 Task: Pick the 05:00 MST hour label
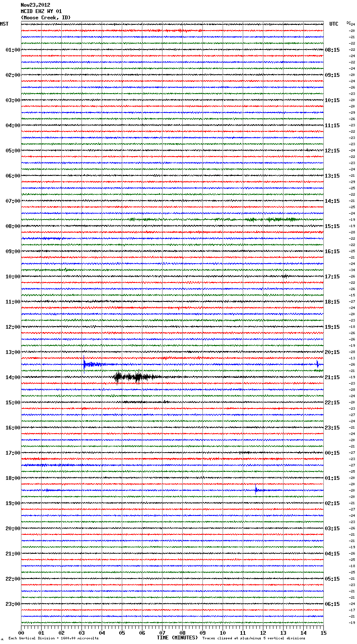tap(13, 151)
